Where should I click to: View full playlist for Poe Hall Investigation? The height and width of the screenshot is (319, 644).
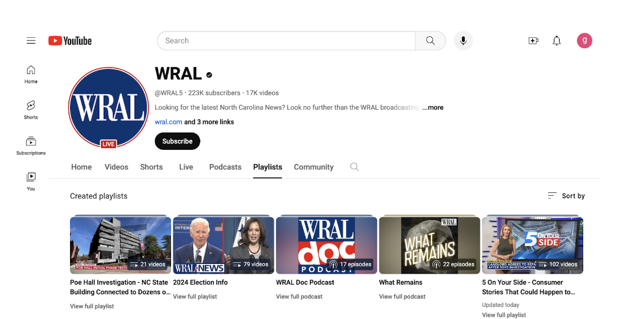[92, 306]
